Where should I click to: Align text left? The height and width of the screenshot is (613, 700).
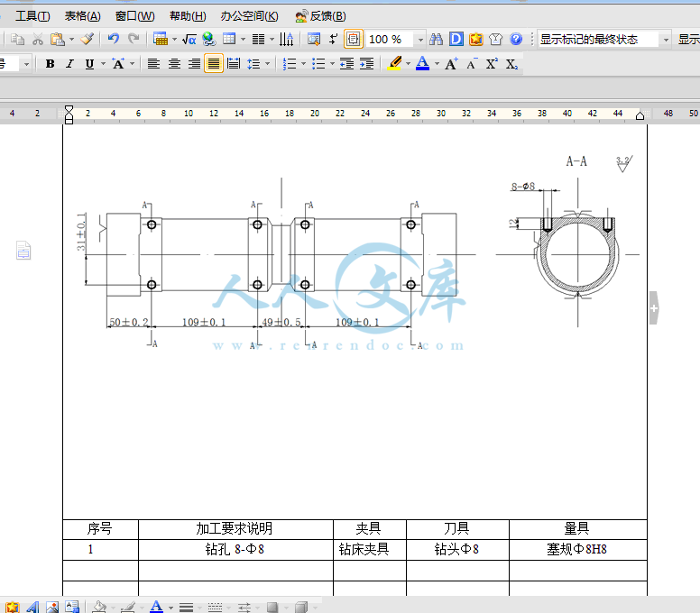point(153,64)
